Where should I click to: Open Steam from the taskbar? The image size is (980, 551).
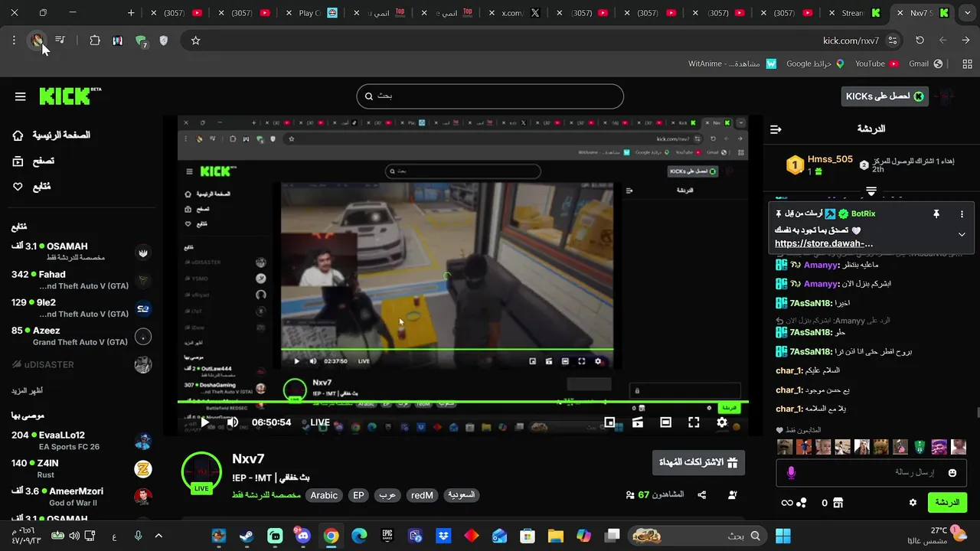pos(247,536)
